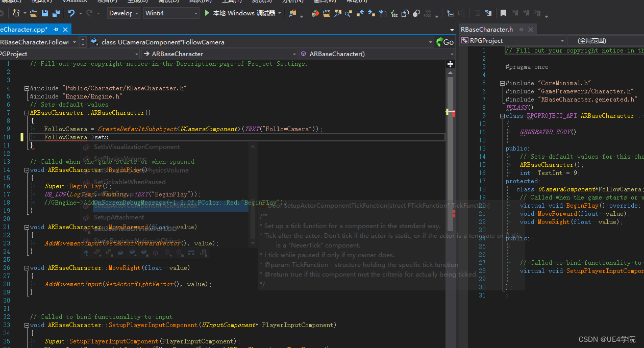Collapse the BeginPlay function outline
644x348 pixels.
pyautogui.click(x=27, y=170)
